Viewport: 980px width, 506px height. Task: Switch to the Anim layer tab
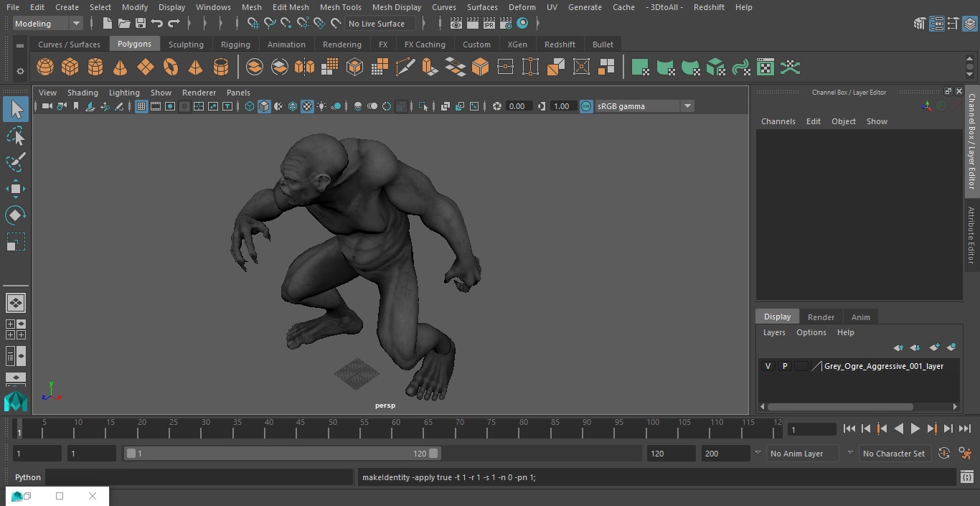pyautogui.click(x=860, y=317)
